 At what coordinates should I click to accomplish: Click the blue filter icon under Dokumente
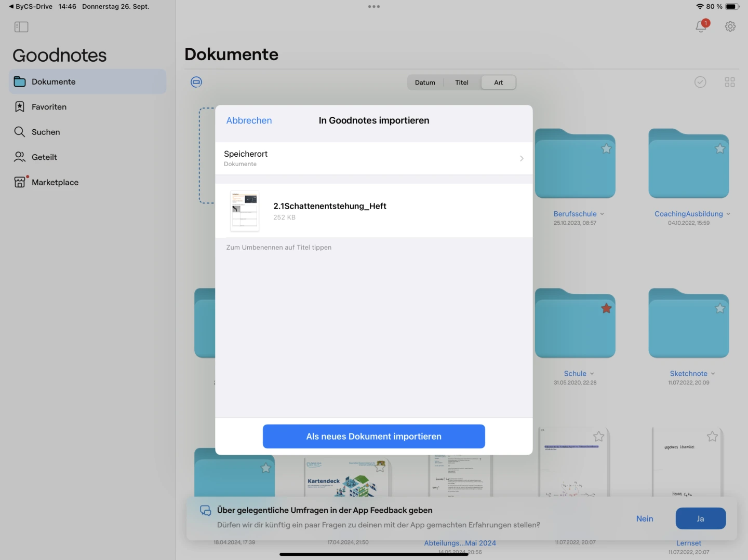196,82
